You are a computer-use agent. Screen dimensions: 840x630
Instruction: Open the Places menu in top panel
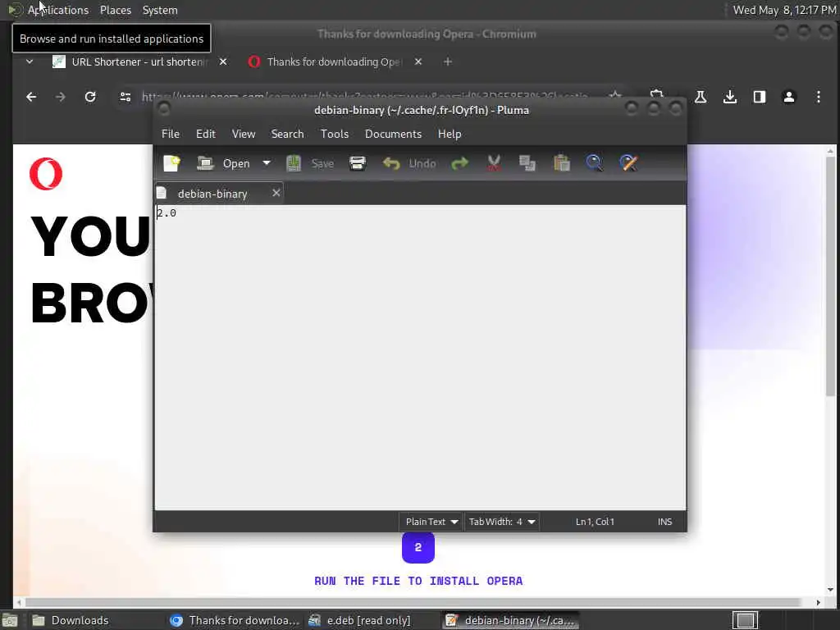115,10
